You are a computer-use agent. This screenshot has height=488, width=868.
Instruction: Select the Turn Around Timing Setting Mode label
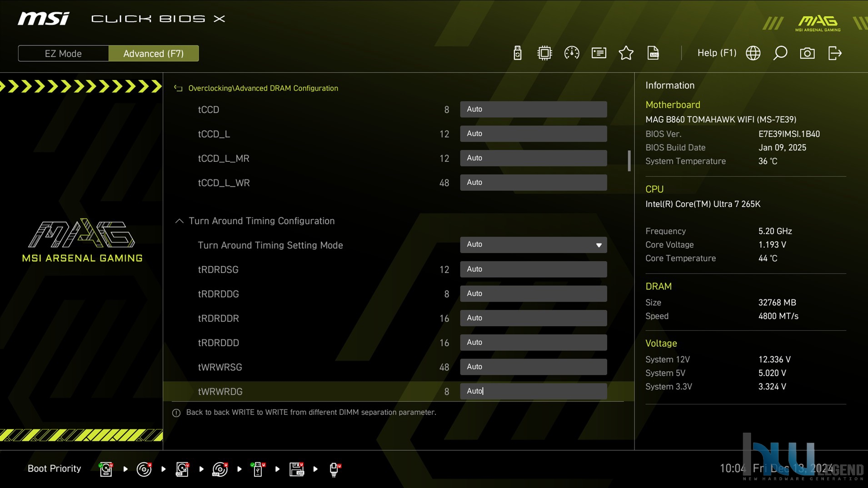pyautogui.click(x=270, y=245)
